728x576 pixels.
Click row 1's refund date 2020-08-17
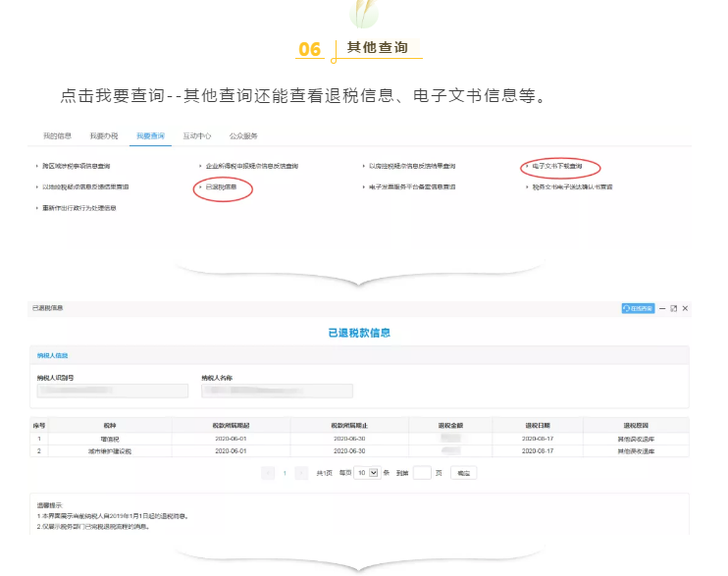pyautogui.click(x=538, y=439)
